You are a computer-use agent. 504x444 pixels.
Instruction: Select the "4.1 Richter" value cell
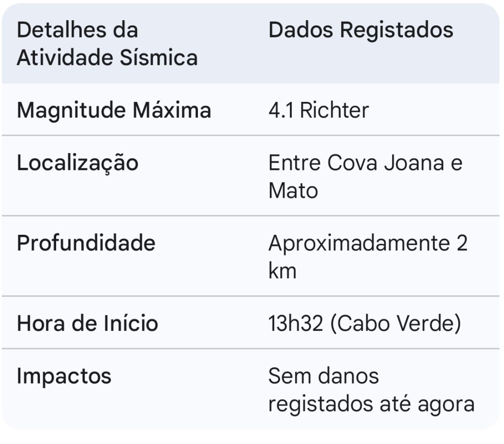[318, 110]
